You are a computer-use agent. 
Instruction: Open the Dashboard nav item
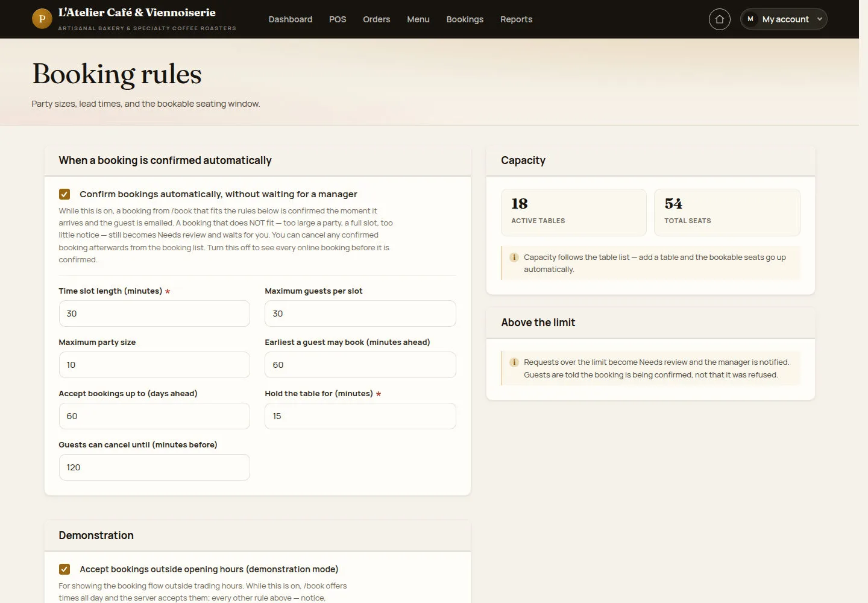tap(291, 19)
